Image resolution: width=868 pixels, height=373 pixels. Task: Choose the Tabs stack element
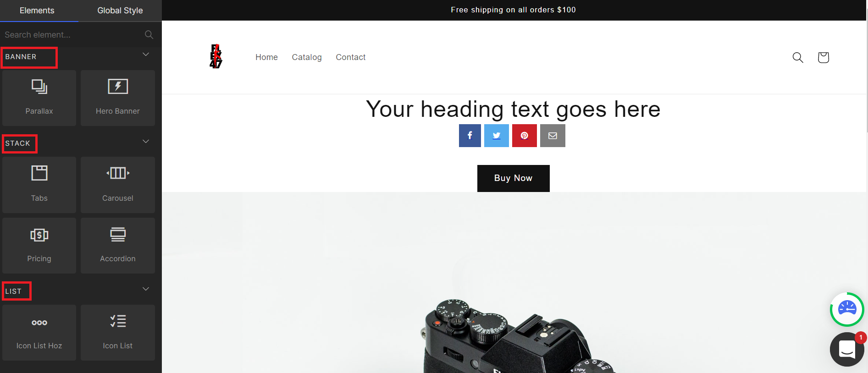[x=39, y=185]
